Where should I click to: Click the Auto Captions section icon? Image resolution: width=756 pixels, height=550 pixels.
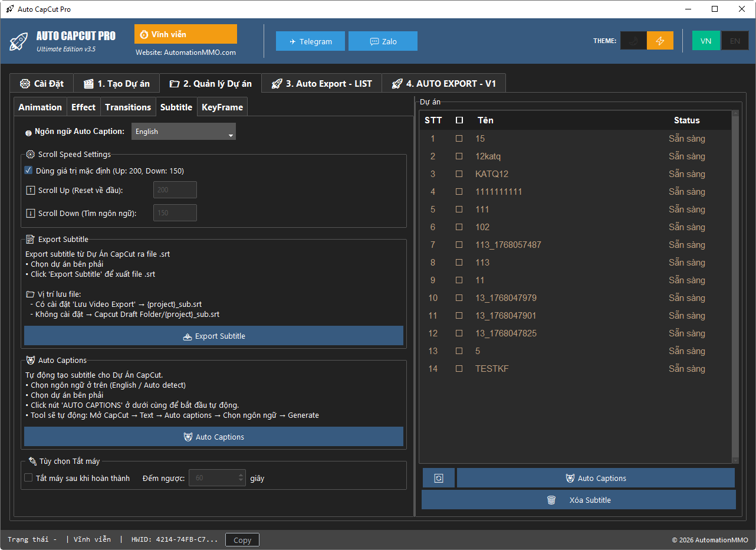point(31,360)
